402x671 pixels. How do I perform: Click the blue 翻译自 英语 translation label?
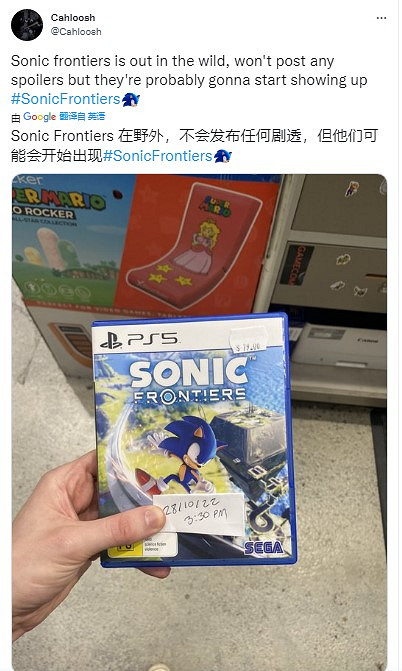(x=82, y=116)
